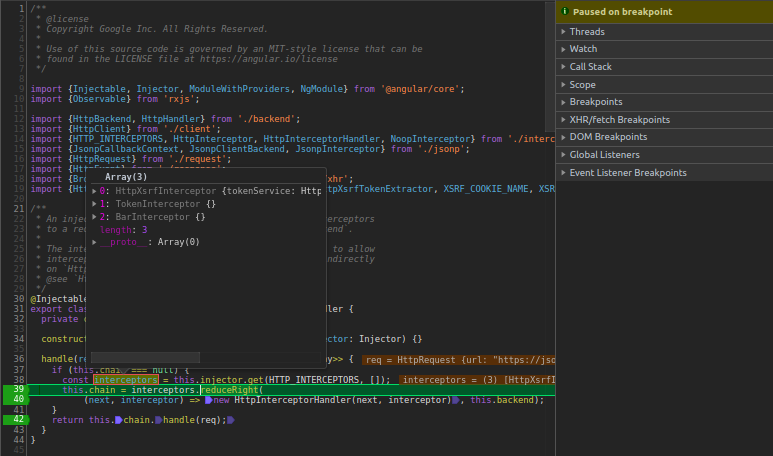Viewport: 773px width, 456px height.
Task: Click the column breakpoint marker after handle(req);
Action: pos(231,420)
